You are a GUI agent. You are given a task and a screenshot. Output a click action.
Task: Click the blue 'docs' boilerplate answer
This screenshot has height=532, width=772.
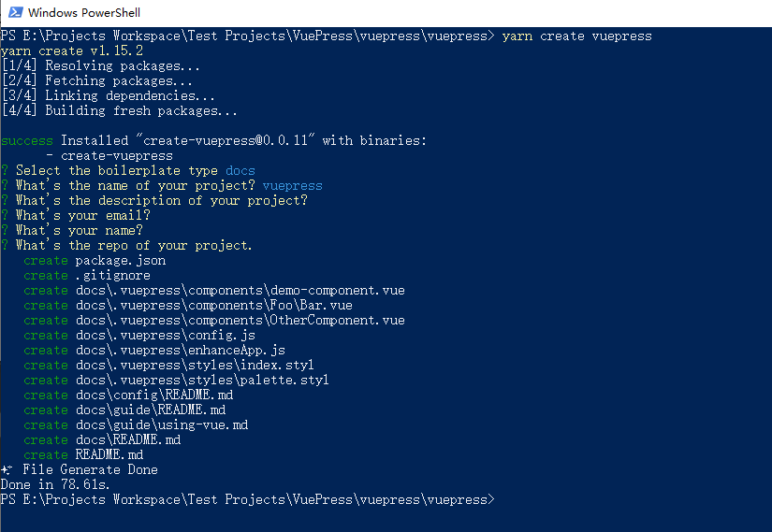coord(240,171)
